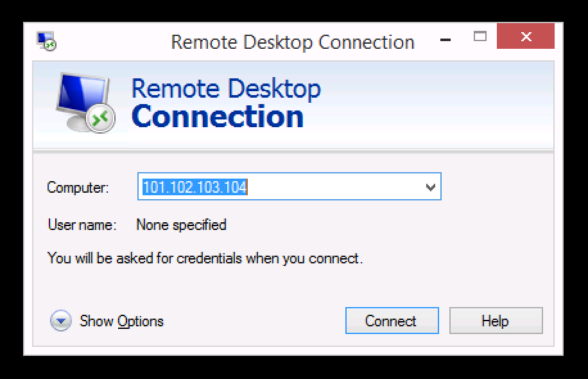Viewport: 588px width, 379px height.
Task: Click the None specified user name text
Action: click(x=182, y=225)
